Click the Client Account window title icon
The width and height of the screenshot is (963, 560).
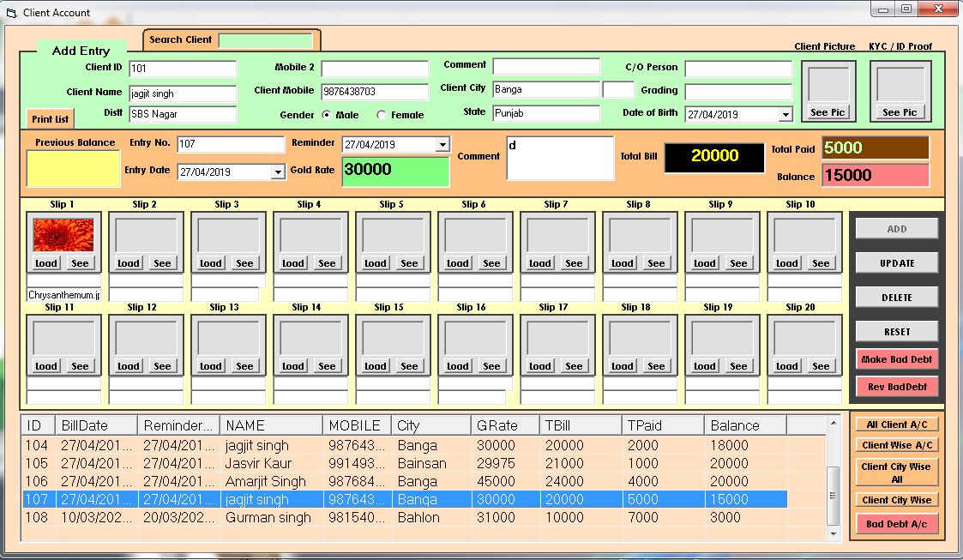11,13
